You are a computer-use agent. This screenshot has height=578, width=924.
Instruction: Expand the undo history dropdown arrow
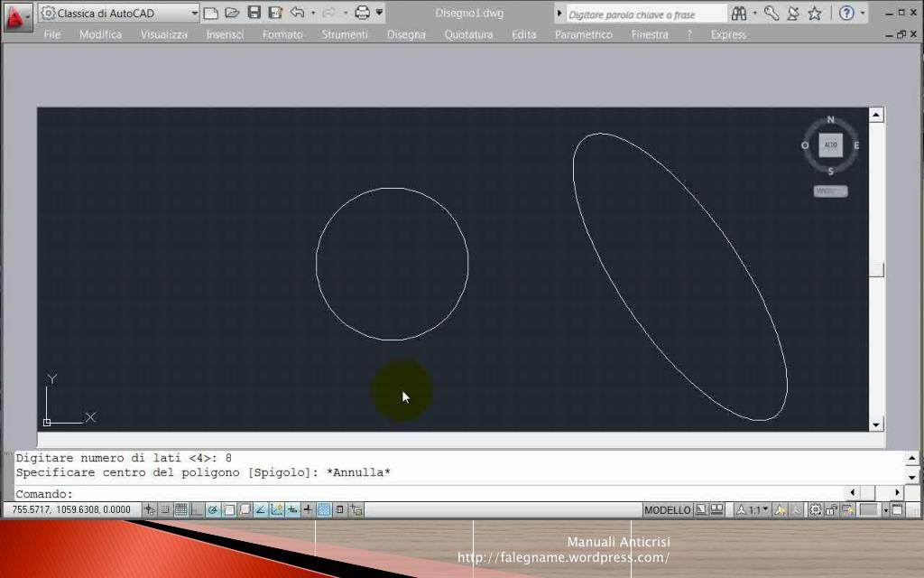click(313, 13)
